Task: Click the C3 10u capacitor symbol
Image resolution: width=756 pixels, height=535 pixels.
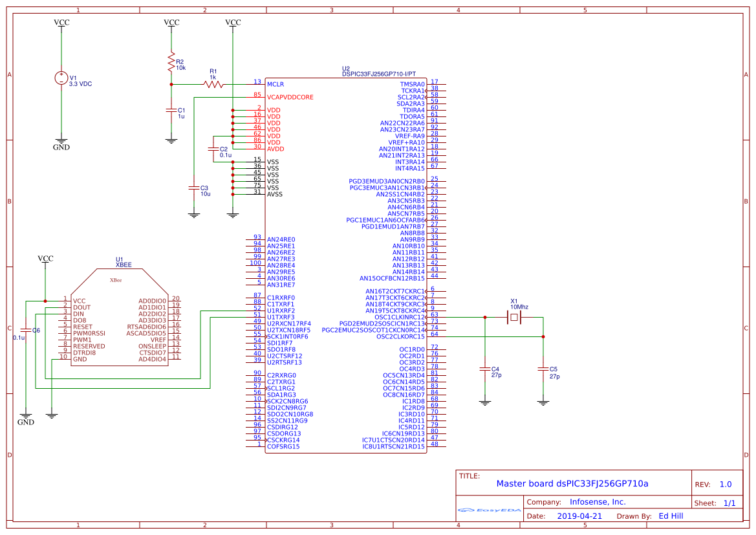Action: 194,188
